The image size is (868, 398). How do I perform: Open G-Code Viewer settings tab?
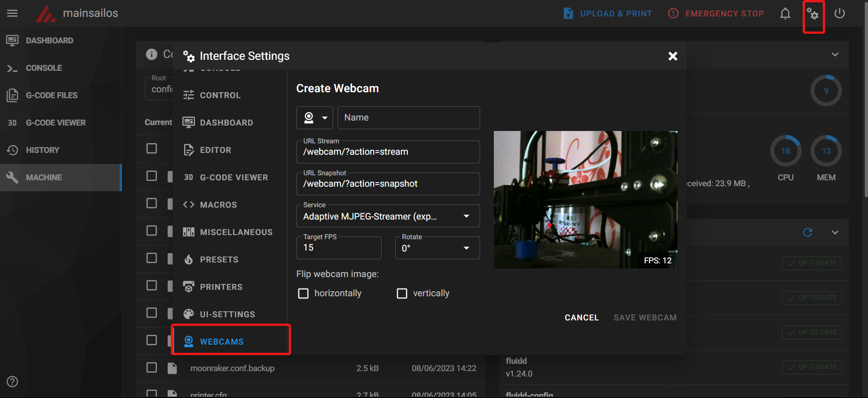coord(230,178)
